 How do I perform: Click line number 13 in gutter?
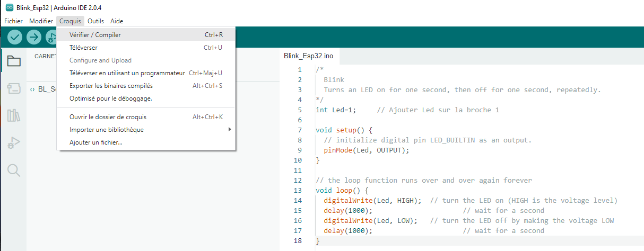(x=298, y=191)
